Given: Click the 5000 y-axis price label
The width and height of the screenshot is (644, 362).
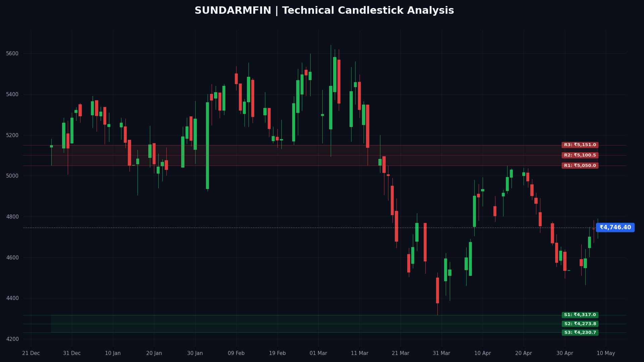Looking at the screenshot, I should coord(12,176).
